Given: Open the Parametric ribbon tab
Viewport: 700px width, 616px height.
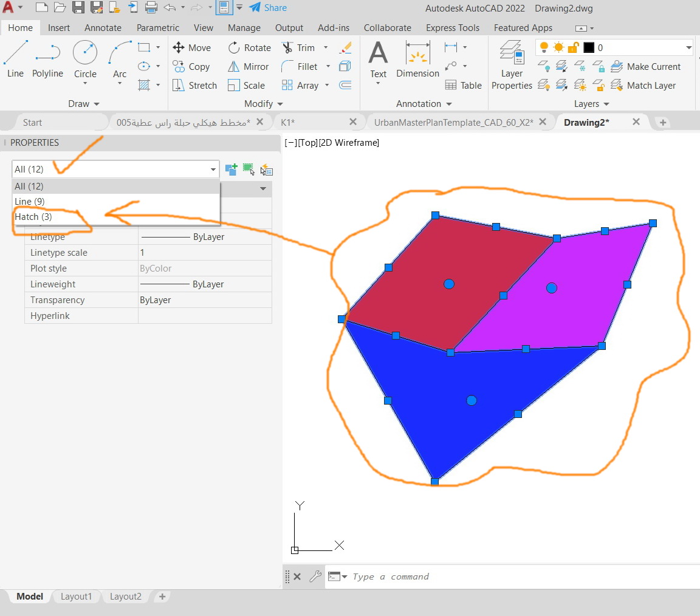Looking at the screenshot, I should [157, 28].
